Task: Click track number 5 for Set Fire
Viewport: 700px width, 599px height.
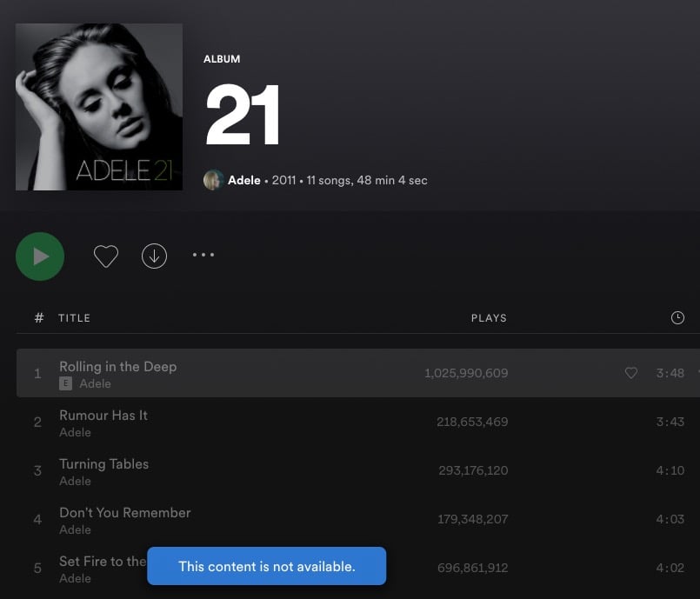Action: point(37,569)
